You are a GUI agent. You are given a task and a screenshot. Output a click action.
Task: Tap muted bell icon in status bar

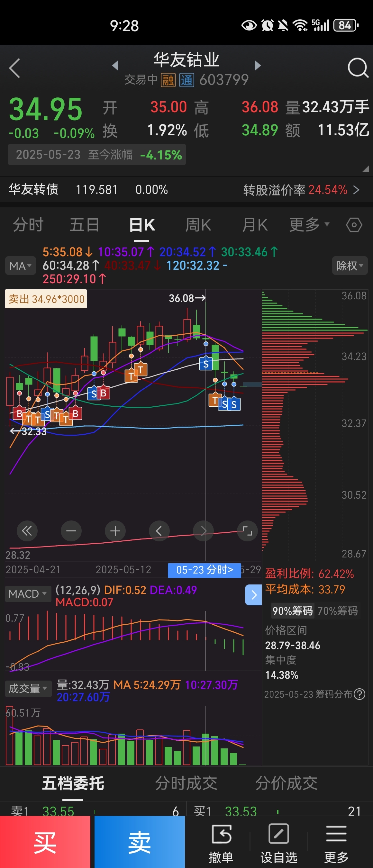[283, 25]
